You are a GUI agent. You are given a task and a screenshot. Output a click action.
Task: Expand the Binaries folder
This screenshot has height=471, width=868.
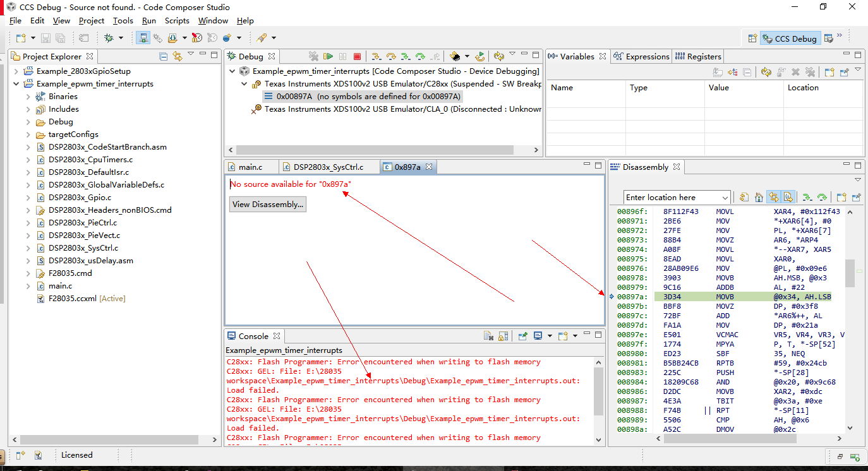point(28,97)
